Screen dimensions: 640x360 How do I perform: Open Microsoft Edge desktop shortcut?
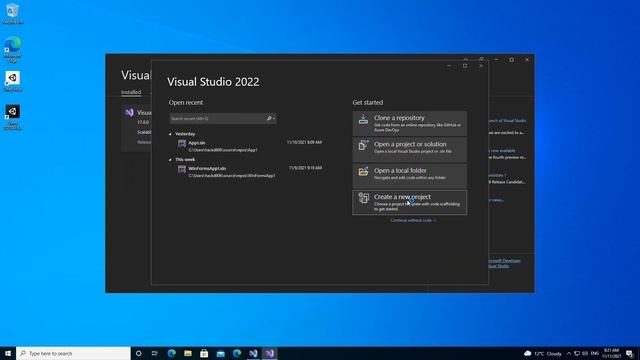[13, 49]
